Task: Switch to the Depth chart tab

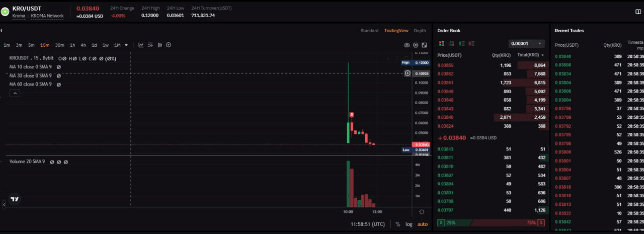Action: tap(420, 31)
